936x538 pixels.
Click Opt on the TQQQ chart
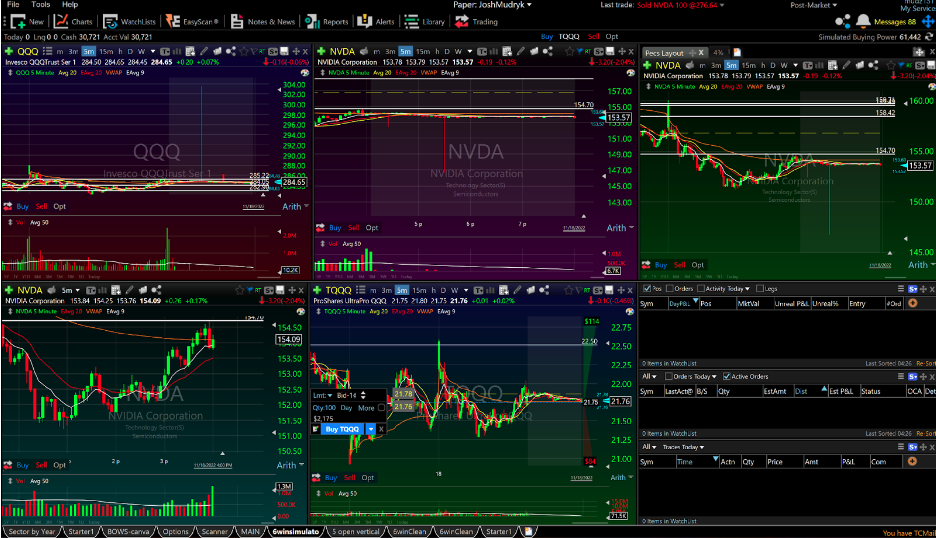(x=368, y=477)
